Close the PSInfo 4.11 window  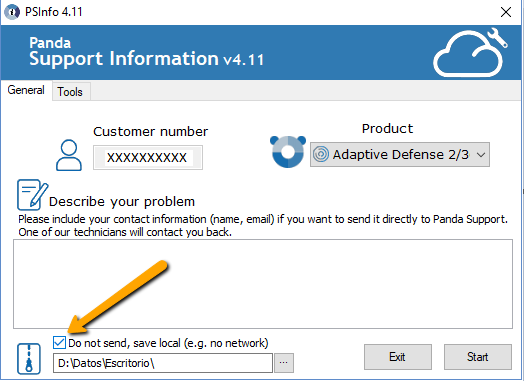506,12
